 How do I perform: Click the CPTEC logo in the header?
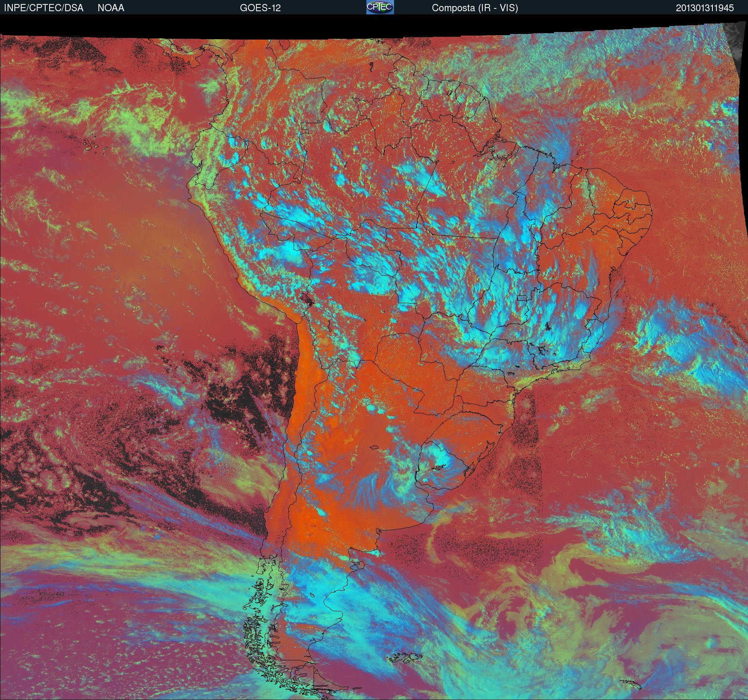pyautogui.click(x=380, y=7)
